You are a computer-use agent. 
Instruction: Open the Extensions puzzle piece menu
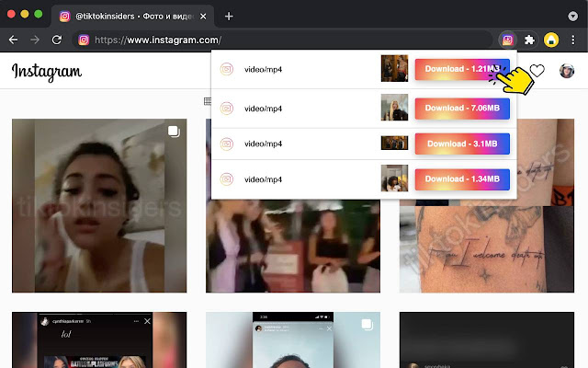[529, 40]
